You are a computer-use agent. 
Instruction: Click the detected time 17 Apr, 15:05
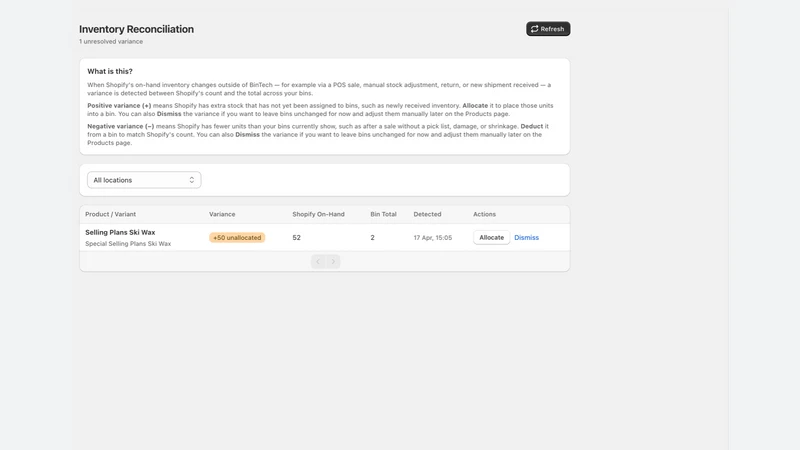tap(433, 238)
